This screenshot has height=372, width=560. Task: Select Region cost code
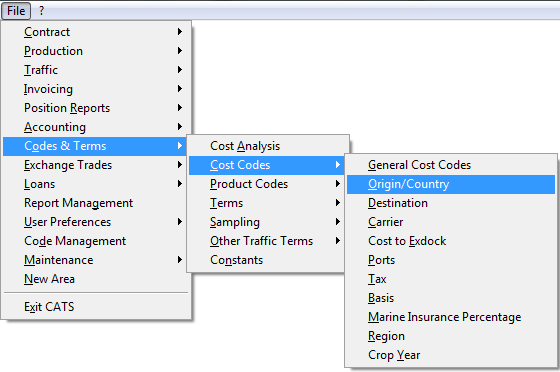[x=451, y=336]
